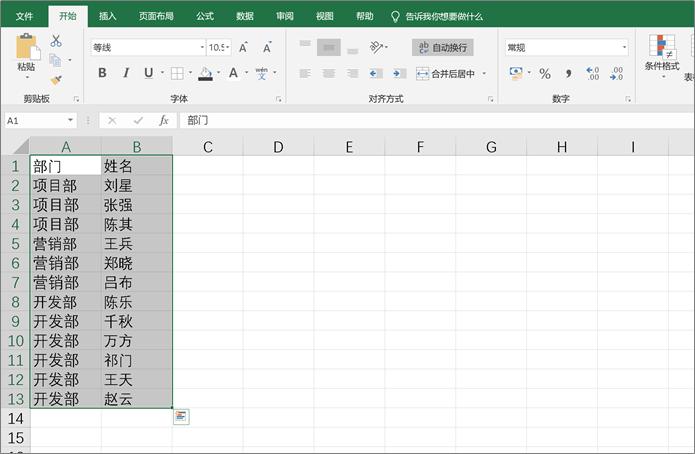Screen dimensions: 695x454
Task: Click the Paste clipboard icon
Action: (27, 46)
